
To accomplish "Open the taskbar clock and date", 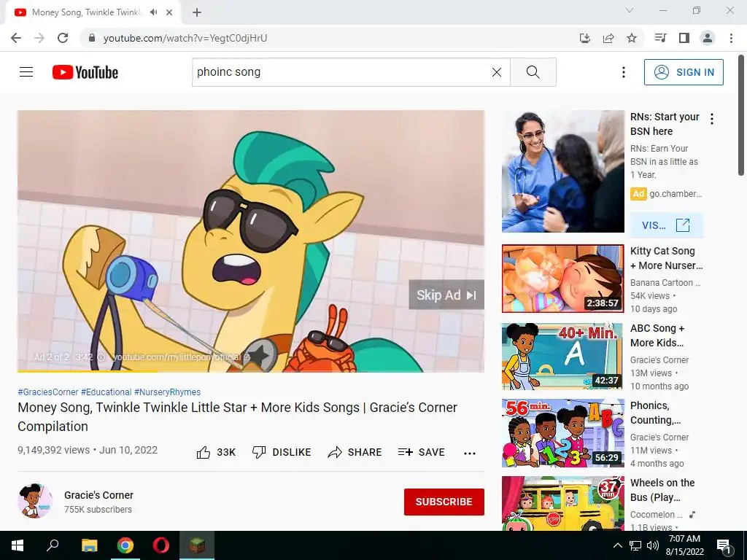I will point(684,545).
